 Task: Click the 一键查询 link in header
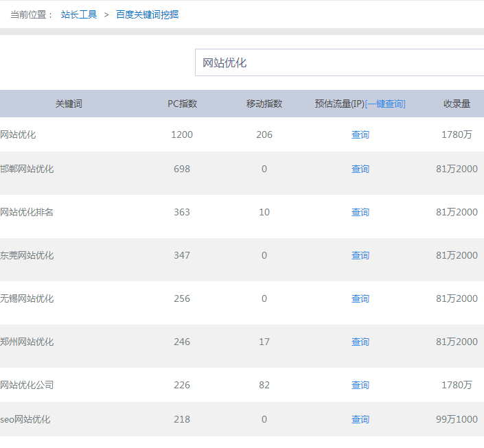[385, 104]
